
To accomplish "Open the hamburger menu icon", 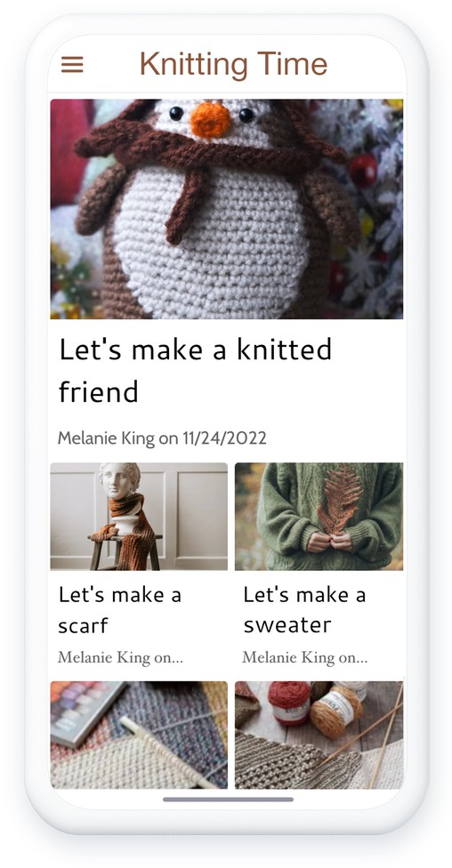I will pos(72,65).
